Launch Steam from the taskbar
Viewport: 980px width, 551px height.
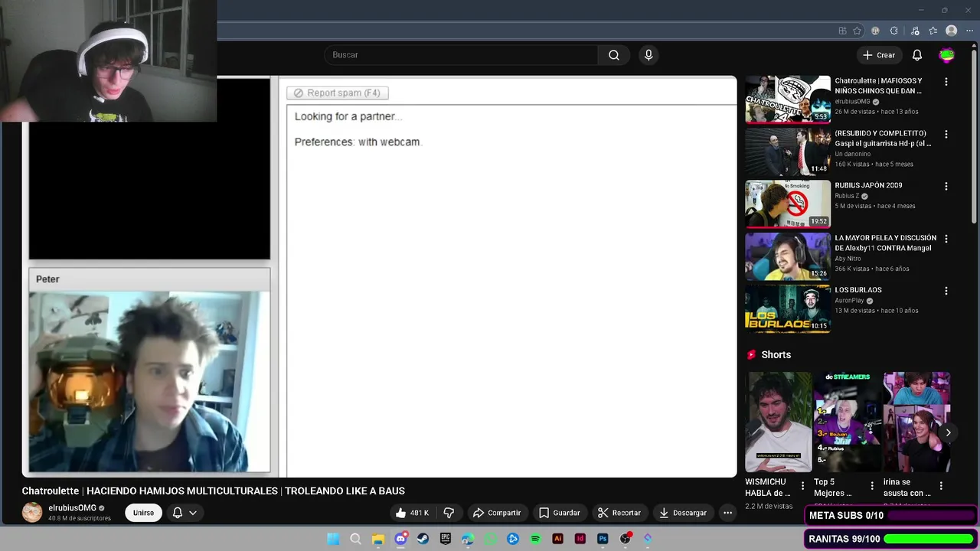click(423, 539)
